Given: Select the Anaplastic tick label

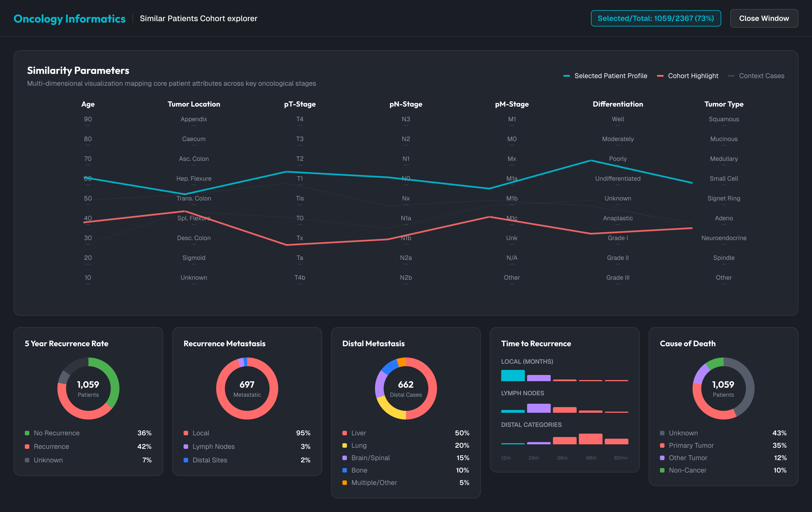Looking at the screenshot, I should [618, 218].
